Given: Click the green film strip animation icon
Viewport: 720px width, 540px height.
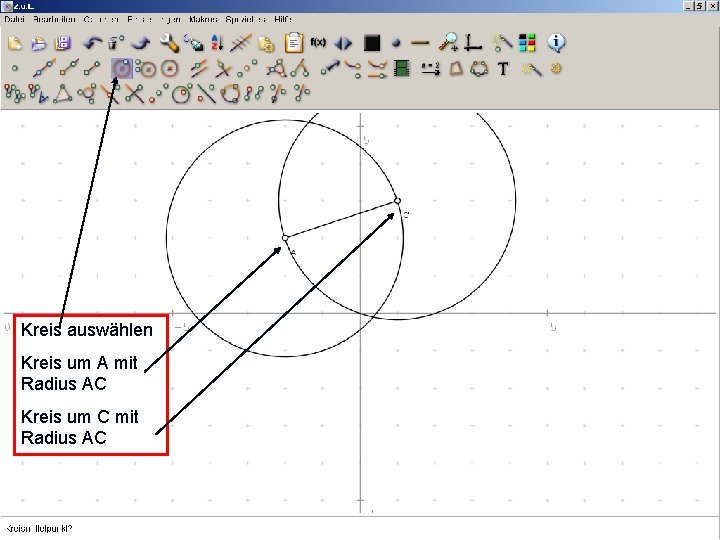Looking at the screenshot, I should coord(402,69).
